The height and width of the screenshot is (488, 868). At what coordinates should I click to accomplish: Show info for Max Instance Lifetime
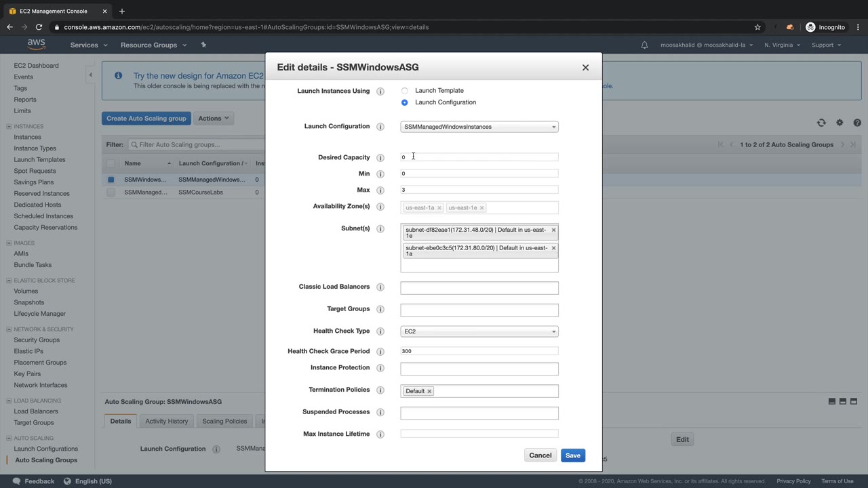(380, 434)
